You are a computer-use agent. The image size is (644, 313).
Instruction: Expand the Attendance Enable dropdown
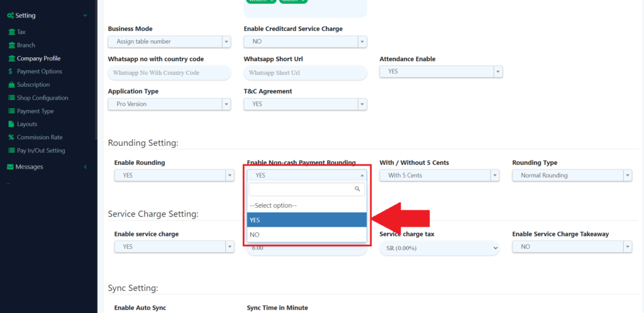coord(441,72)
